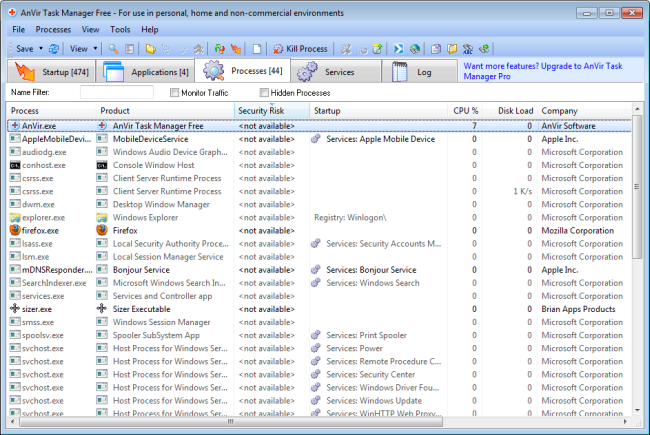Open the View dropdown arrow in toolbar
650x435 pixels.
(95, 49)
